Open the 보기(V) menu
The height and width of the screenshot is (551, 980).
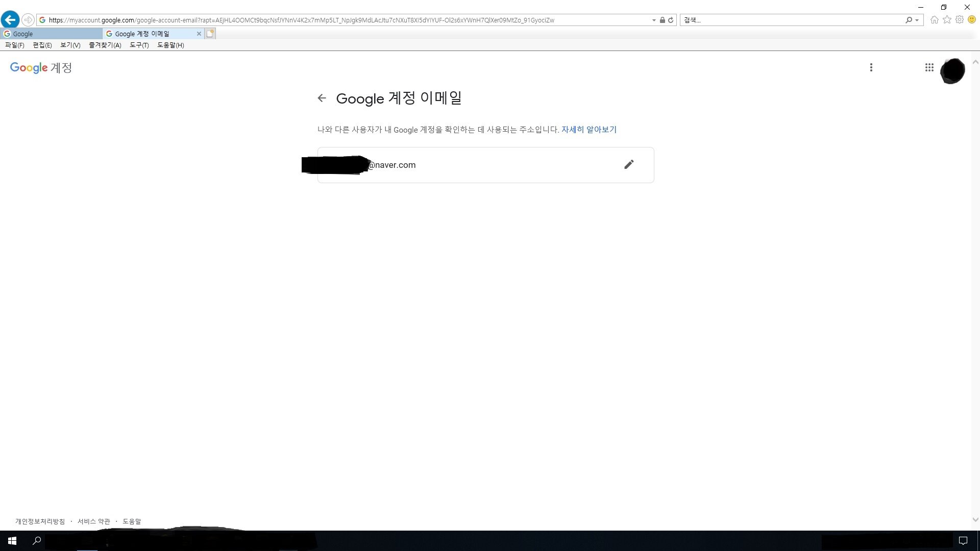[x=70, y=45]
